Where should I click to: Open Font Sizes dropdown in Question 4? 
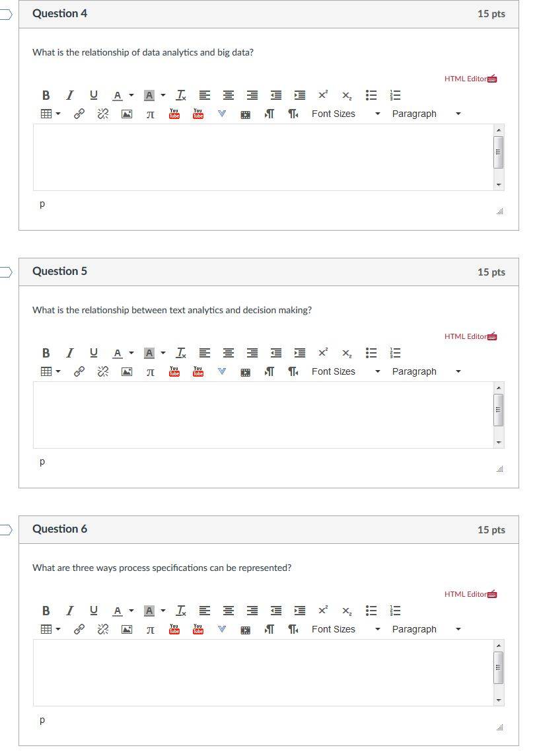coord(346,114)
